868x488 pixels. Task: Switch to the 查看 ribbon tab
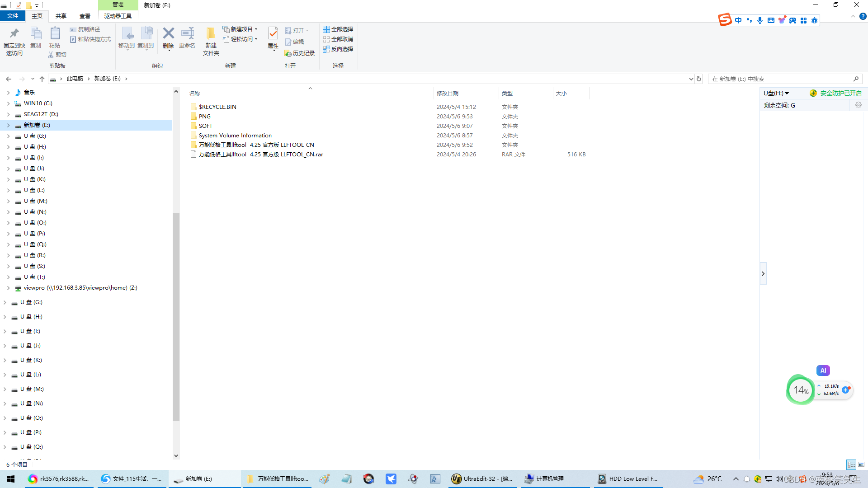pyautogui.click(x=85, y=16)
